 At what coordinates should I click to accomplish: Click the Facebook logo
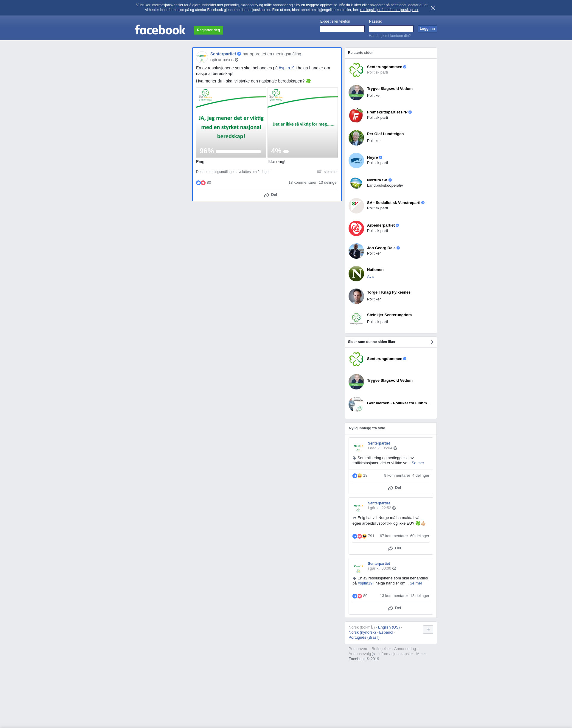coord(160,30)
